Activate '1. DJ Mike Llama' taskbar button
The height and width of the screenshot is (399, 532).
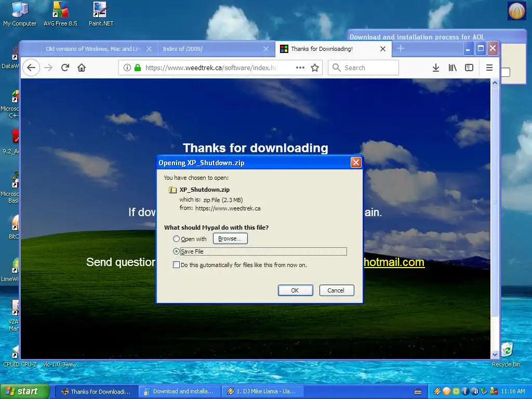[x=262, y=392]
